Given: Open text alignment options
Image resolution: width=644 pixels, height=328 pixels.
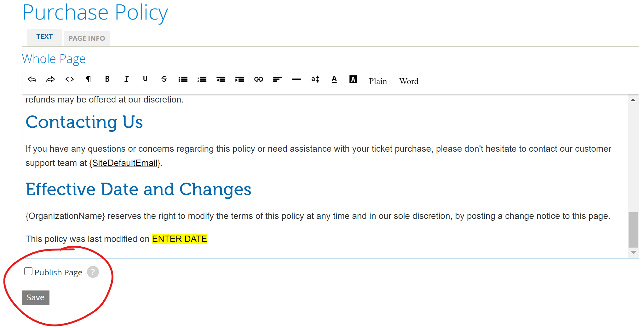Looking at the screenshot, I should click(278, 79).
